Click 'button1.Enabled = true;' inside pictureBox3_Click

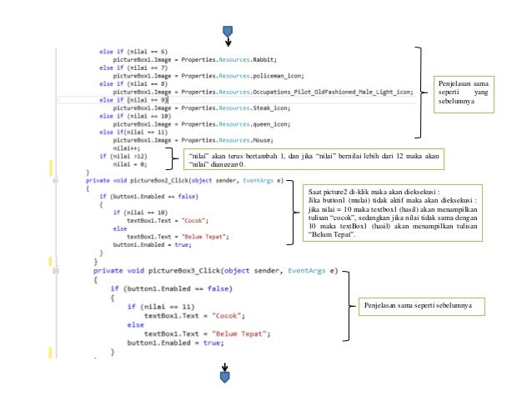click(175, 343)
